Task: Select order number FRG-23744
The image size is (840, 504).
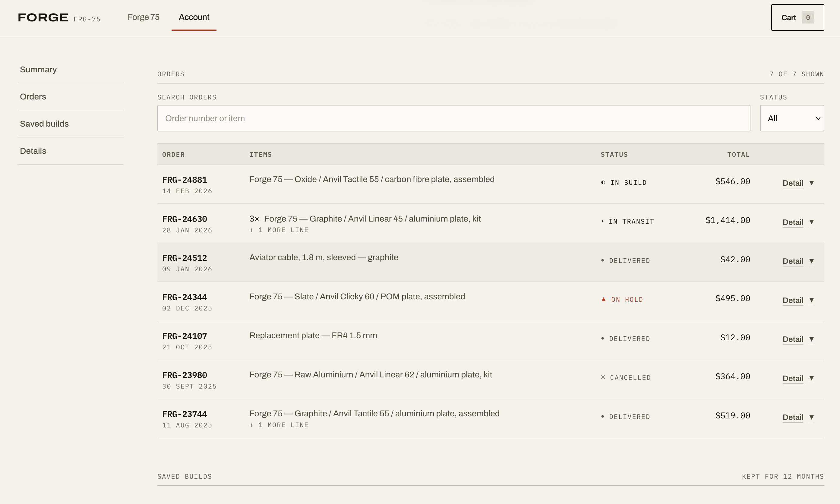Action: tap(185, 414)
